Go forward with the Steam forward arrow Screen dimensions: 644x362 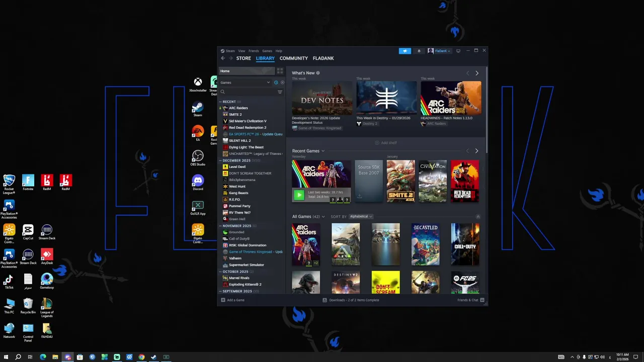(231, 58)
